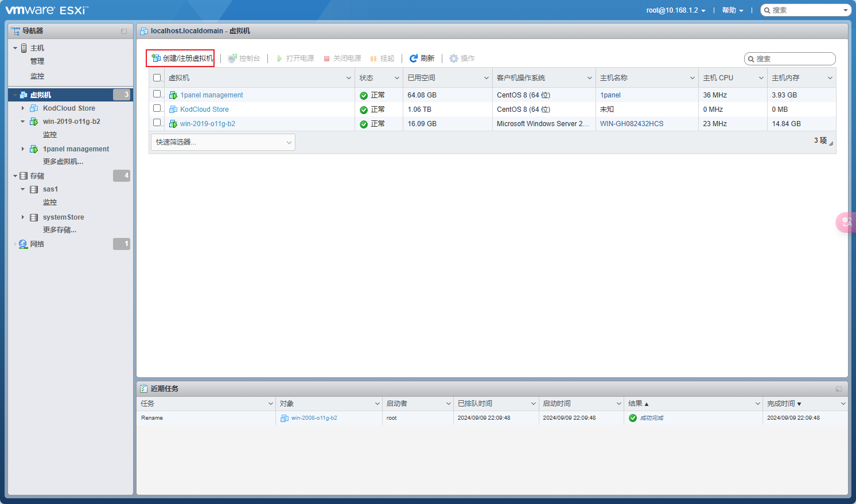Click the win-2019-o11g-b2 VM link in table
This screenshot has height=504, width=856.
(x=208, y=124)
